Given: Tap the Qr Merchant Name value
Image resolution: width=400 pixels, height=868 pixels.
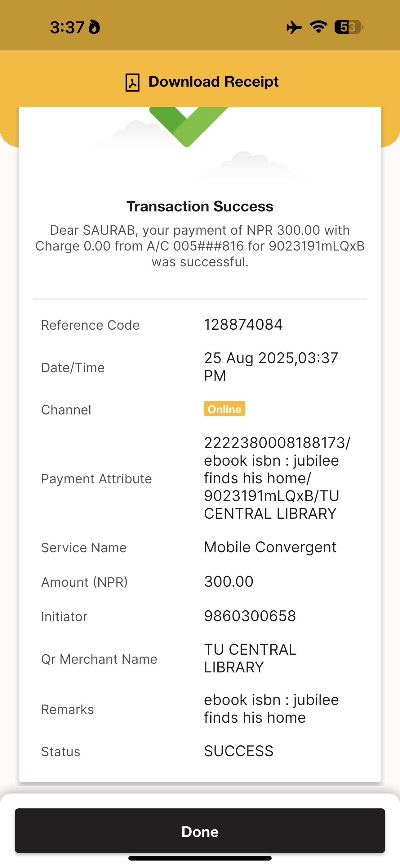Looking at the screenshot, I should 250,658.
